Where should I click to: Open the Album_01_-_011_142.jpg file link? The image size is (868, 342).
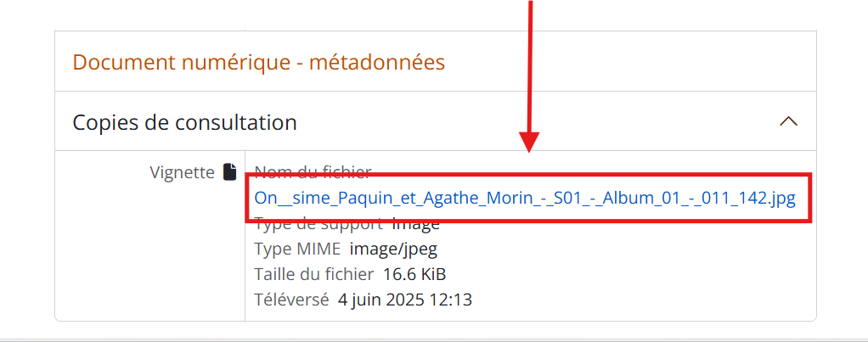click(525, 199)
